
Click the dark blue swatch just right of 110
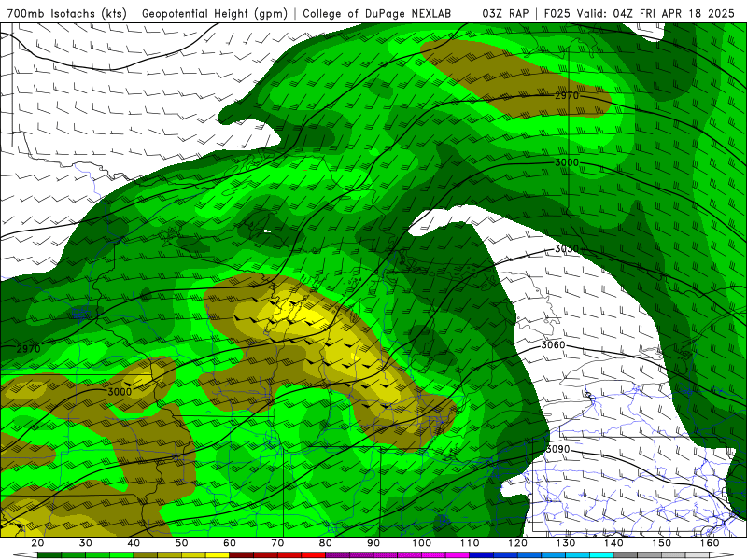point(482,555)
